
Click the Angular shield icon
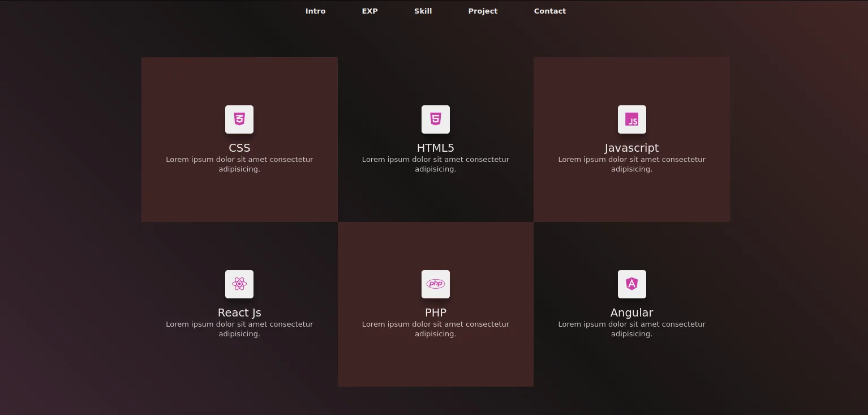click(632, 284)
